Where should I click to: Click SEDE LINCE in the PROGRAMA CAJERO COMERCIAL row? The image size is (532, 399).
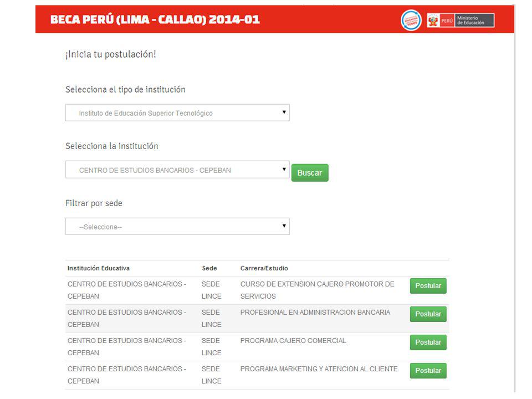(211, 347)
